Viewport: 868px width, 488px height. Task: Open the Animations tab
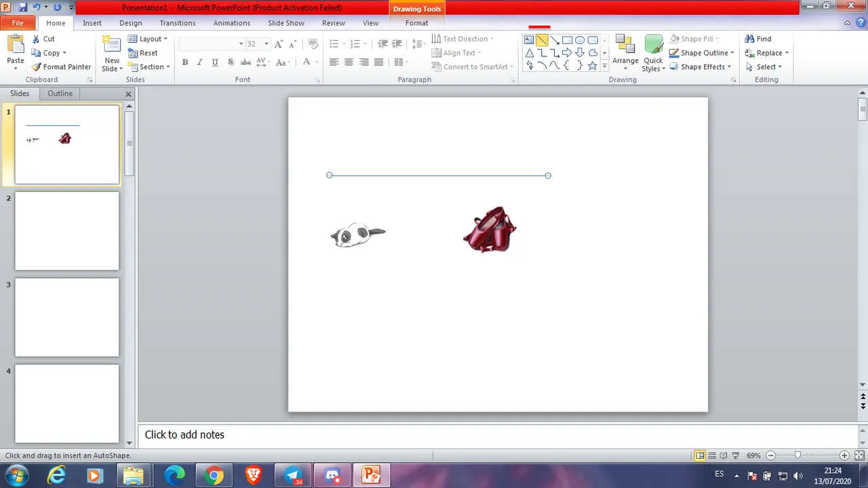232,23
